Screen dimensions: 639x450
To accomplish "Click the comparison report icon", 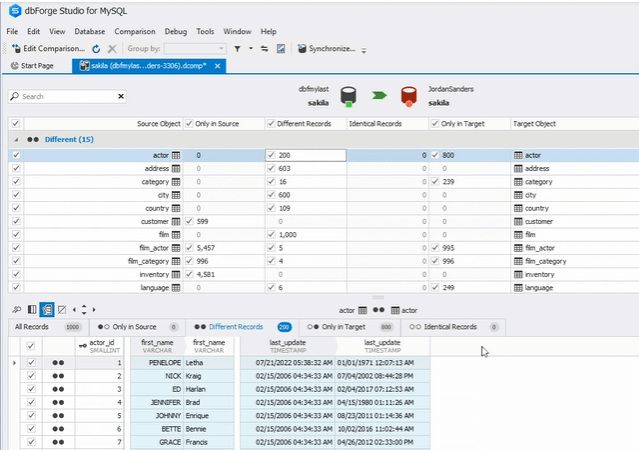I will click(x=281, y=49).
